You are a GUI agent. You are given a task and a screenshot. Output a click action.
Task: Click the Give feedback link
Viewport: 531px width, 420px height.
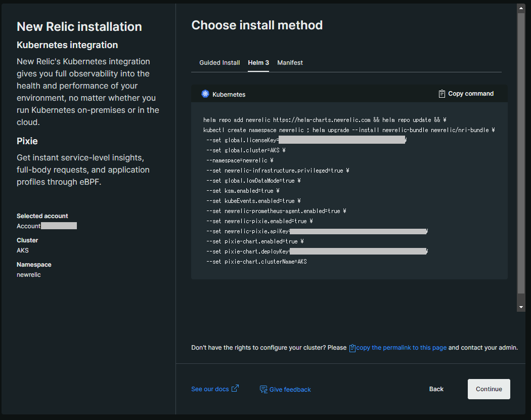pos(290,390)
